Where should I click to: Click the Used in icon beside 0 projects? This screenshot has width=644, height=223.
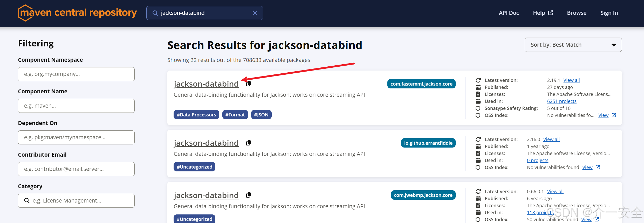[478, 160]
